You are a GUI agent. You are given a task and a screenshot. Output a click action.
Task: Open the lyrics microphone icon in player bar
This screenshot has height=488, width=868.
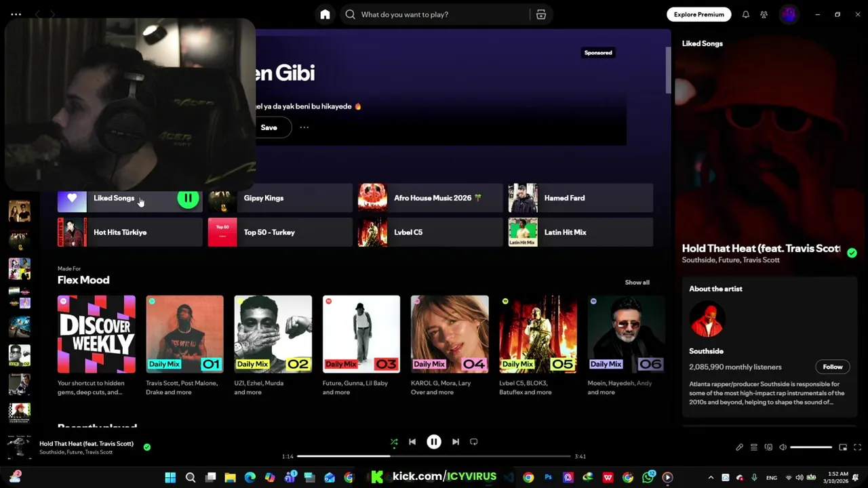point(740,447)
